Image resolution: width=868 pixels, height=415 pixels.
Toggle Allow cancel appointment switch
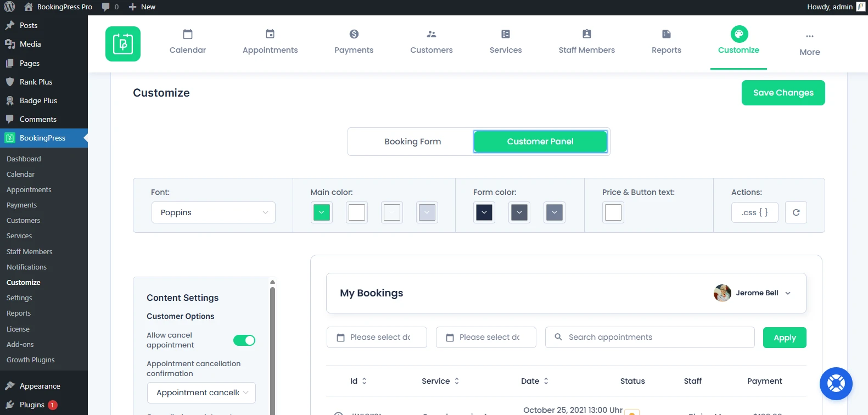[244, 340]
